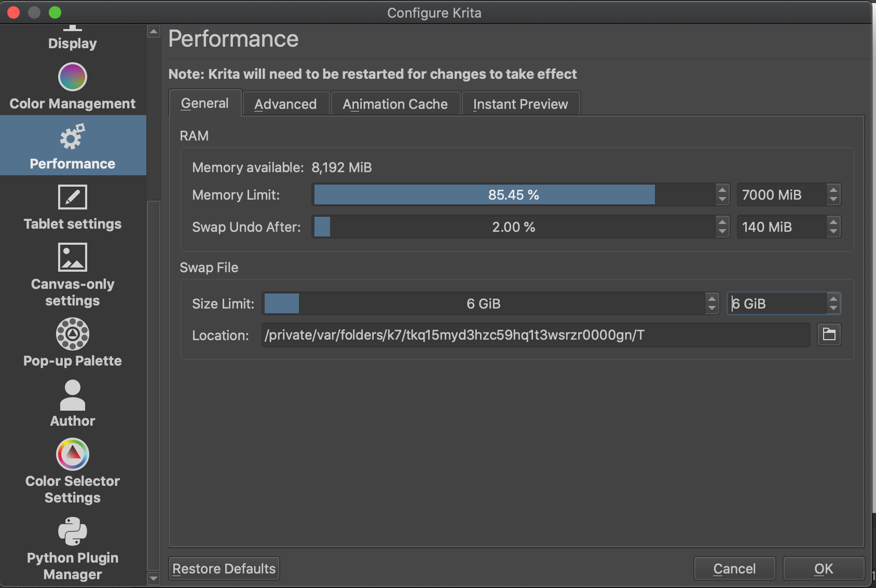Open Tablet settings via pencil icon
Viewport: 876px width, 588px height.
pos(72,197)
